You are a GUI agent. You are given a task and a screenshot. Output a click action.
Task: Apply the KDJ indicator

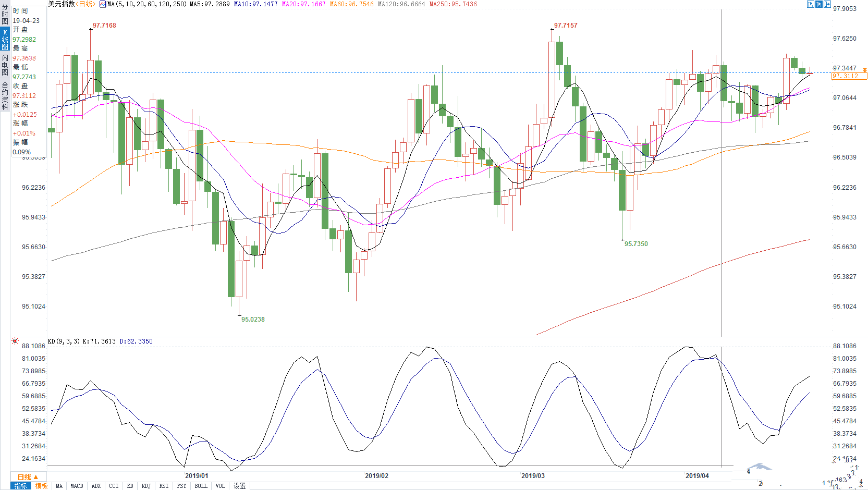pyautogui.click(x=146, y=486)
